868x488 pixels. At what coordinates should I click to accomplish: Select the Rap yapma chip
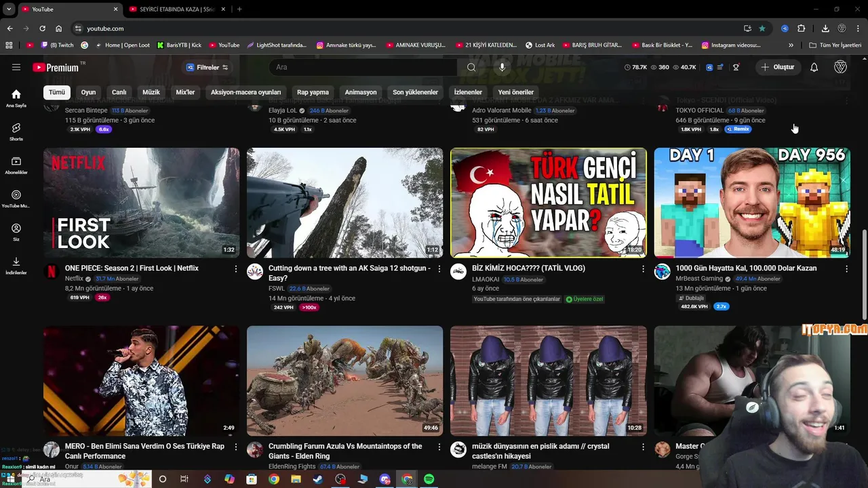(x=313, y=92)
